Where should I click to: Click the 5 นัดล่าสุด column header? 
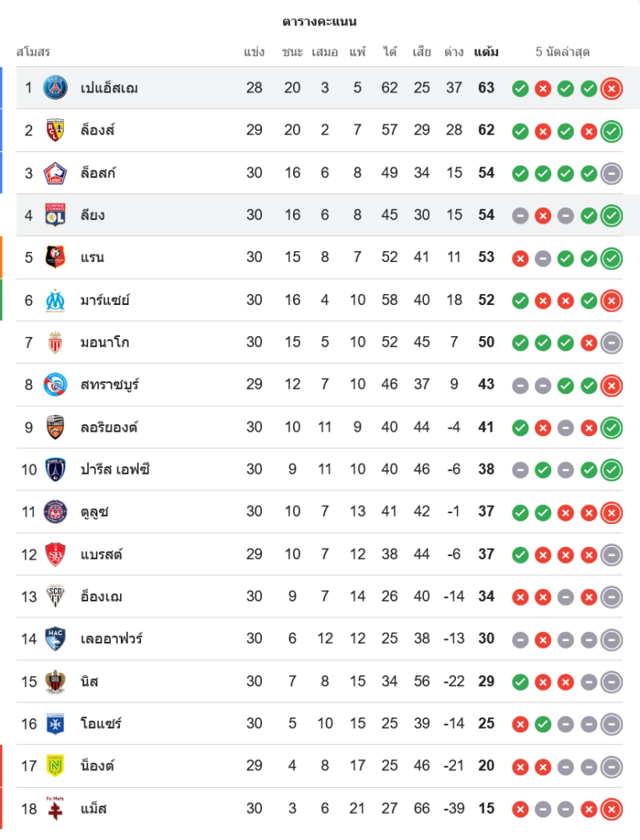tap(563, 52)
